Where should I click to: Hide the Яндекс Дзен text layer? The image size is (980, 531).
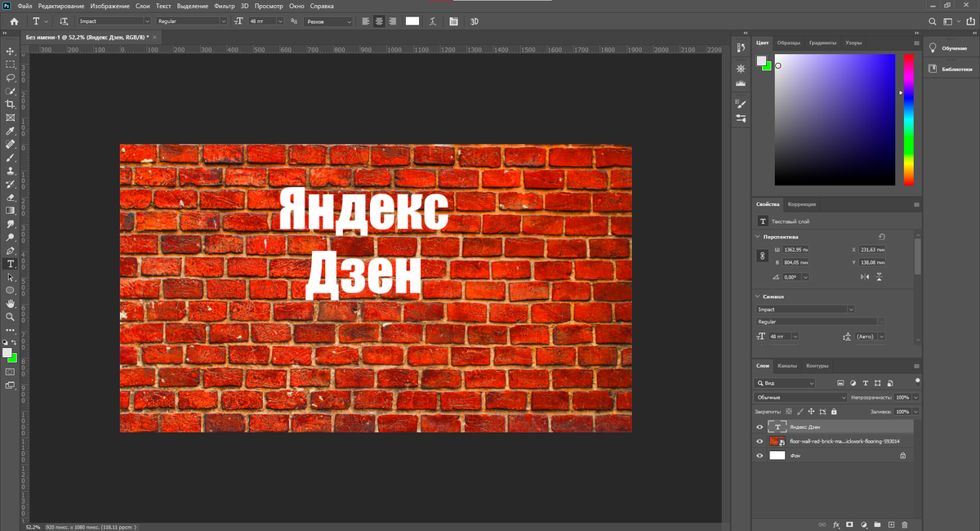pos(759,426)
